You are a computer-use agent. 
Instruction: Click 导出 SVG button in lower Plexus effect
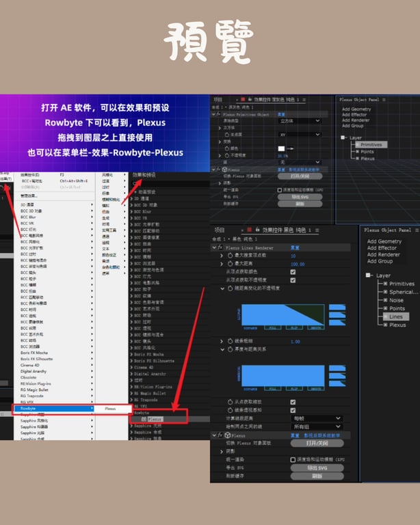point(317,468)
